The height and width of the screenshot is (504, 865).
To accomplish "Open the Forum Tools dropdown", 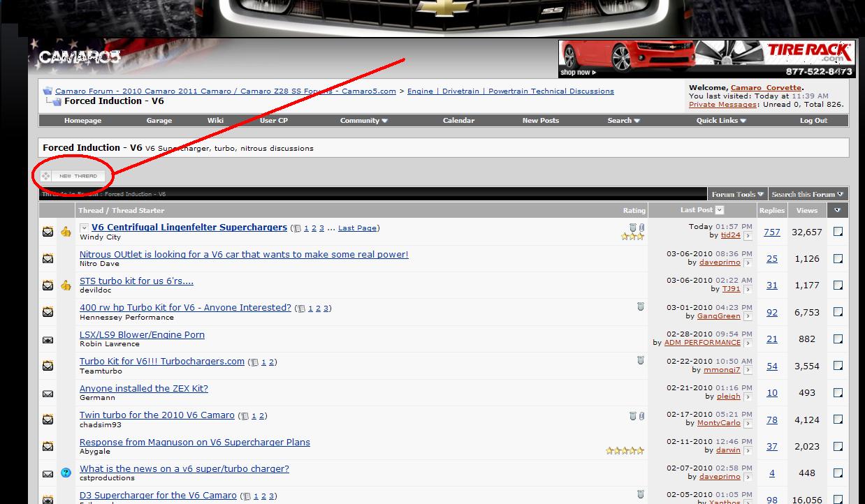I will click(x=736, y=194).
